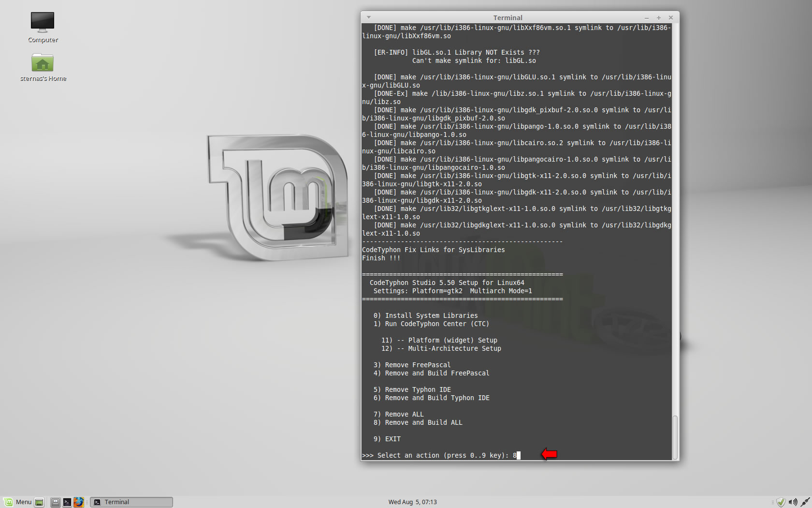The height and width of the screenshot is (508, 812).
Task: Click "Can't make symlink for: libGL.so" line
Action: pyautogui.click(x=474, y=60)
